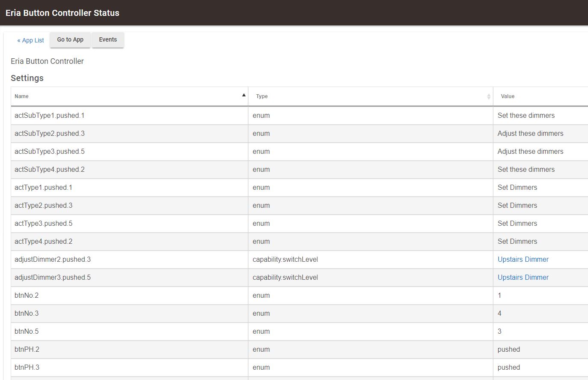The width and height of the screenshot is (588, 380).
Task: Click 'Set Dimmers' value for actType1.pushed.1
Action: click(517, 187)
